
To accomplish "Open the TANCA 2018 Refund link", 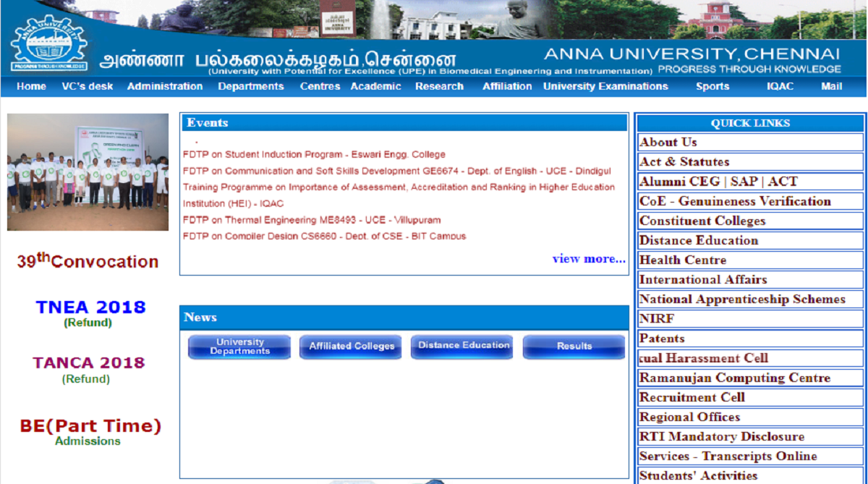I will [x=88, y=370].
